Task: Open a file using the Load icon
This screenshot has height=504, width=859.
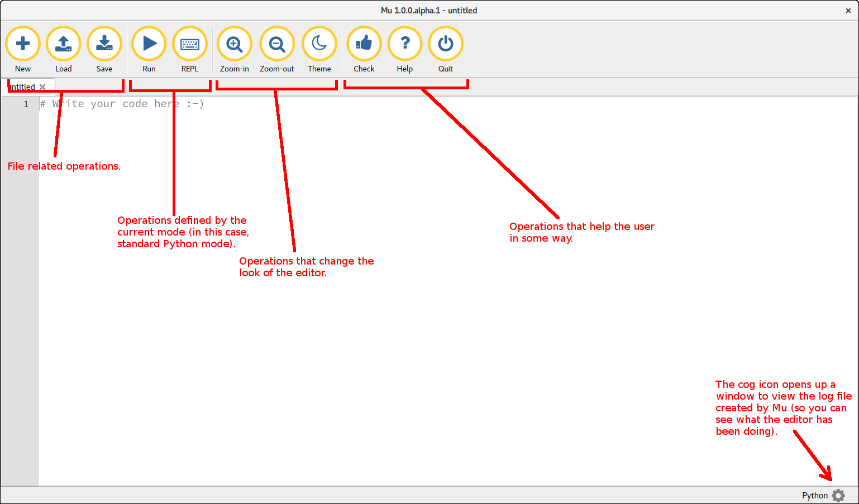Action: pos(64,44)
